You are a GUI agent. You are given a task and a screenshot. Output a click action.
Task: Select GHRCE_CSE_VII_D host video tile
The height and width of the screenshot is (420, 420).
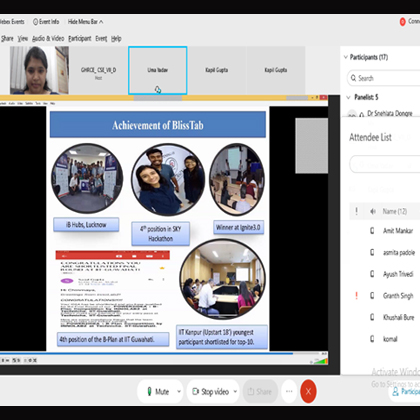tap(98, 70)
